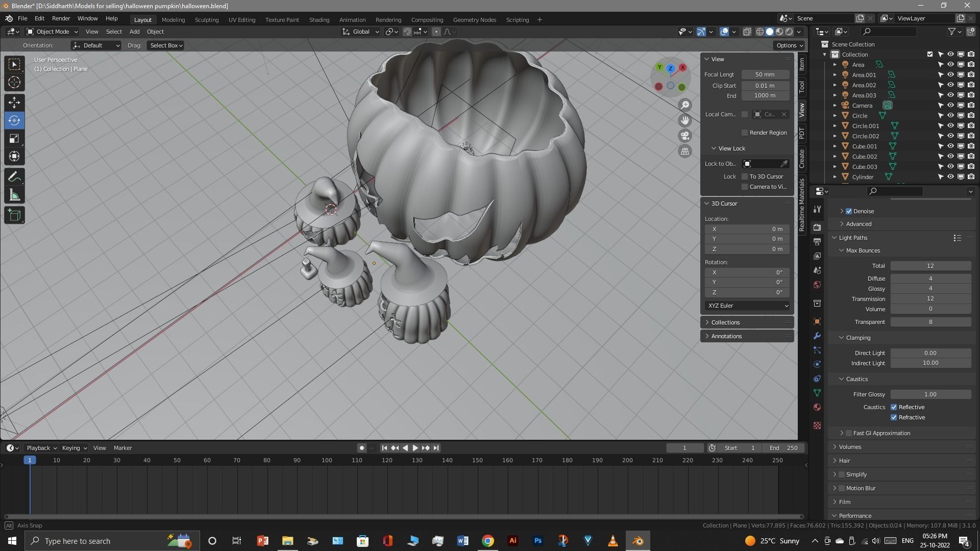The height and width of the screenshot is (551, 980).
Task: Open the Modeling workspace tab
Action: click(173, 20)
